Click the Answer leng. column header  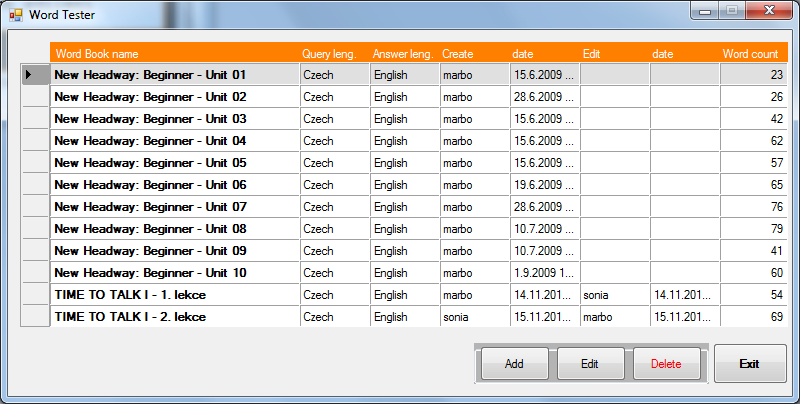point(404,54)
